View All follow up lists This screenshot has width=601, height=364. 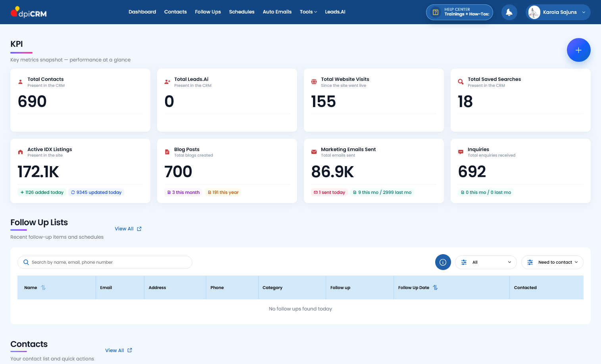[x=128, y=229]
